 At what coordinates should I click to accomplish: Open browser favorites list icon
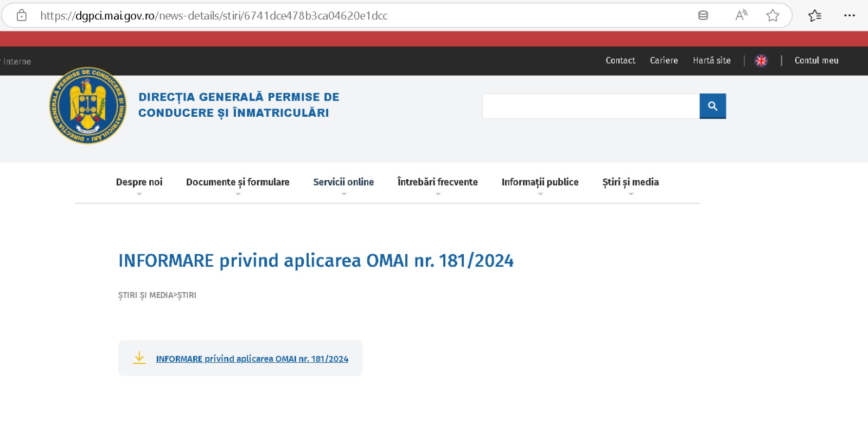point(814,15)
